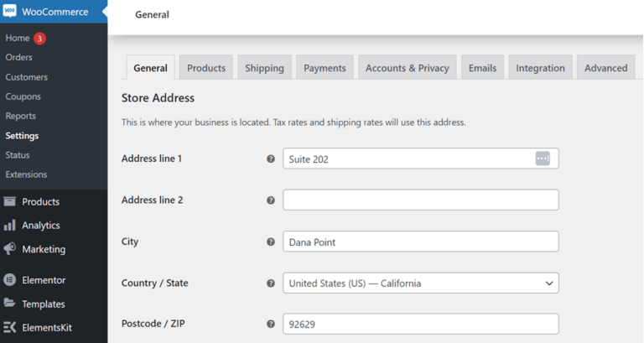Click the Address line 2 input field
644x343 pixels.
[420, 200]
